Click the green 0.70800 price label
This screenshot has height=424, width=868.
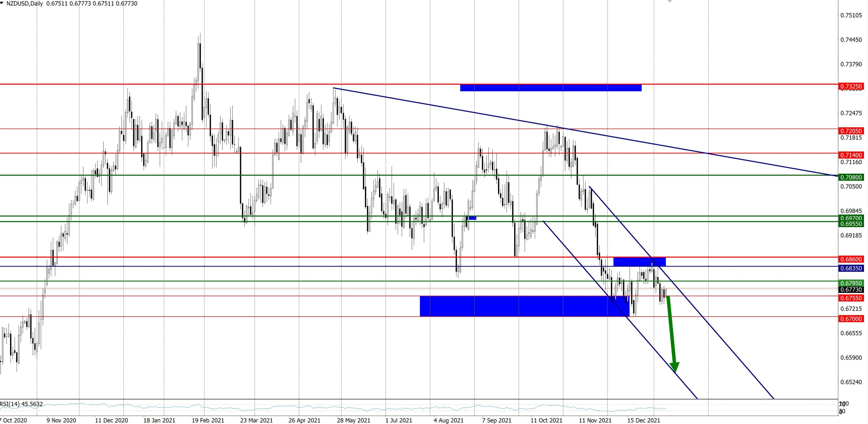pyautogui.click(x=851, y=177)
